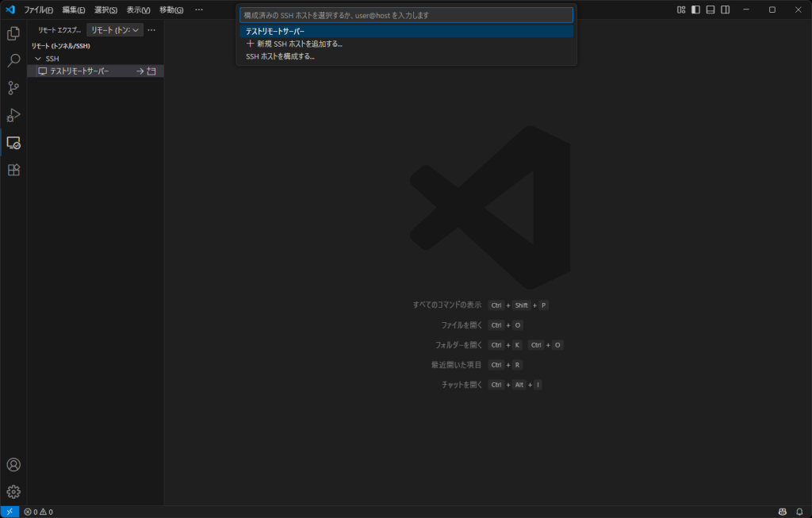
Task: Toggle the primary side bar
Action: click(x=695, y=10)
